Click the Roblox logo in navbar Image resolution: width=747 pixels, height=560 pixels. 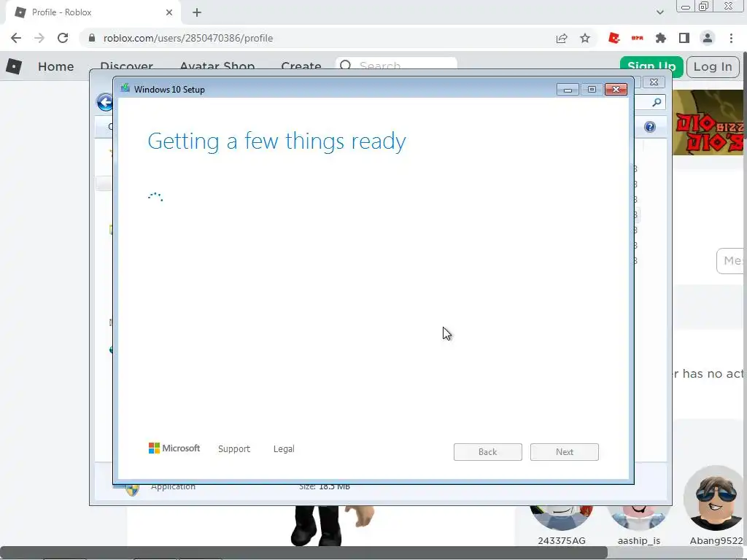tap(14, 66)
